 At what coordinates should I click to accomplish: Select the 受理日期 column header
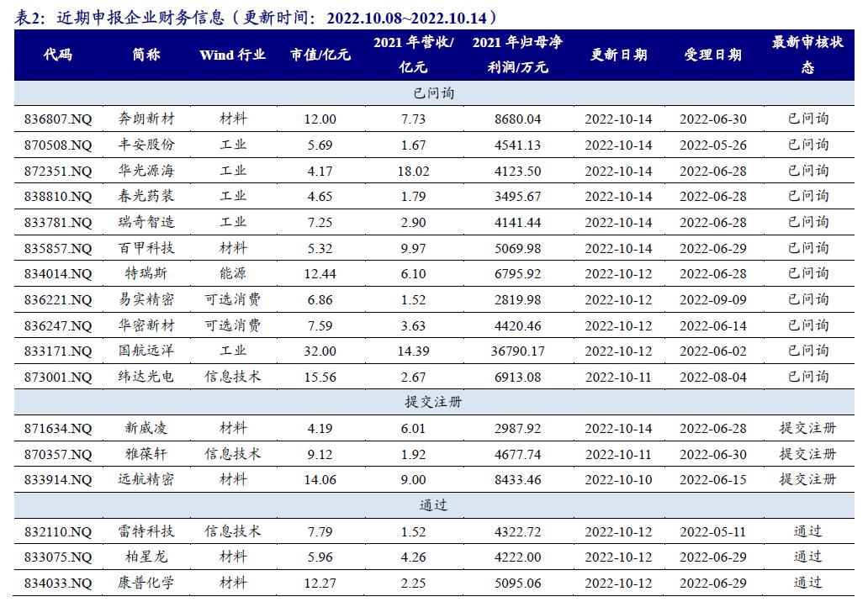point(713,55)
